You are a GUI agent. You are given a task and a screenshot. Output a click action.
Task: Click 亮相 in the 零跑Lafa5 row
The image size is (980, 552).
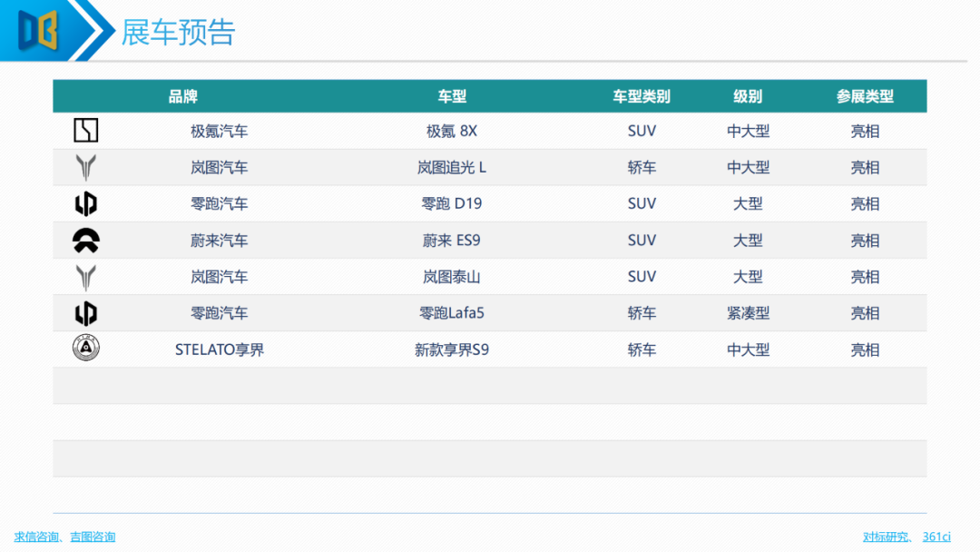coord(866,313)
